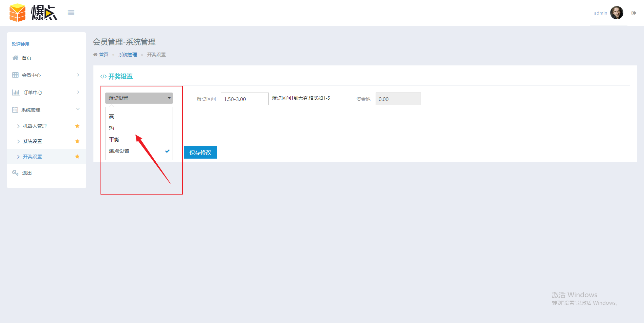The width and height of the screenshot is (644, 323).
Task: Click the logout arrow icon at top right
Action: (x=634, y=13)
